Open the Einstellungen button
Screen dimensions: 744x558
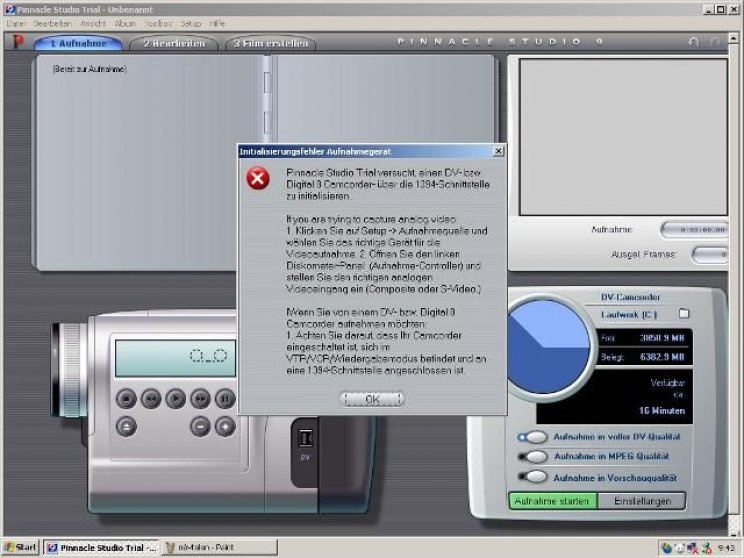642,501
